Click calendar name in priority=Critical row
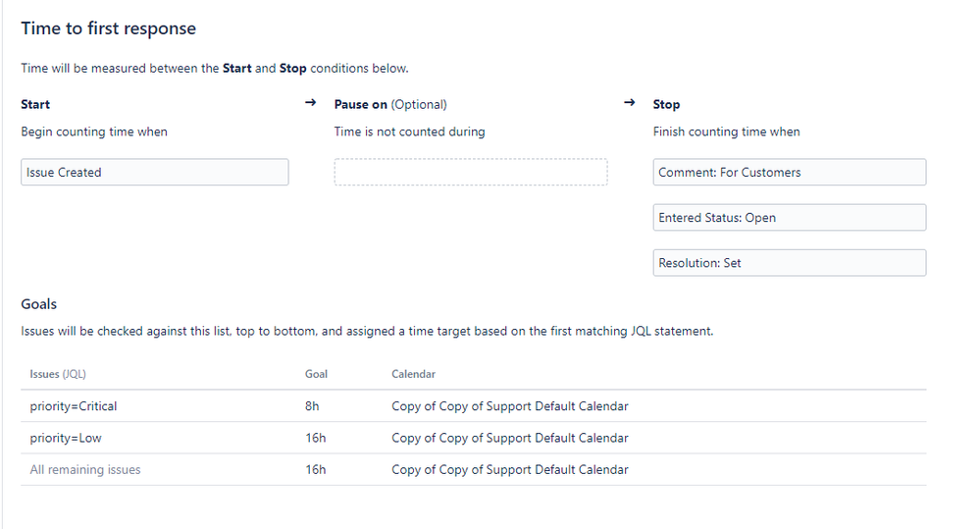 pos(510,405)
